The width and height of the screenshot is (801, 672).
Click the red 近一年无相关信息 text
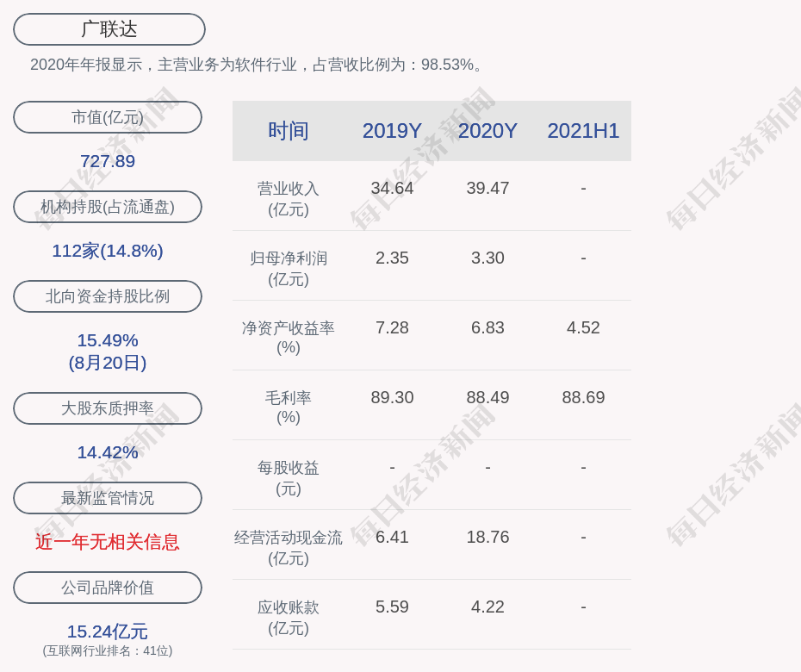(x=108, y=542)
